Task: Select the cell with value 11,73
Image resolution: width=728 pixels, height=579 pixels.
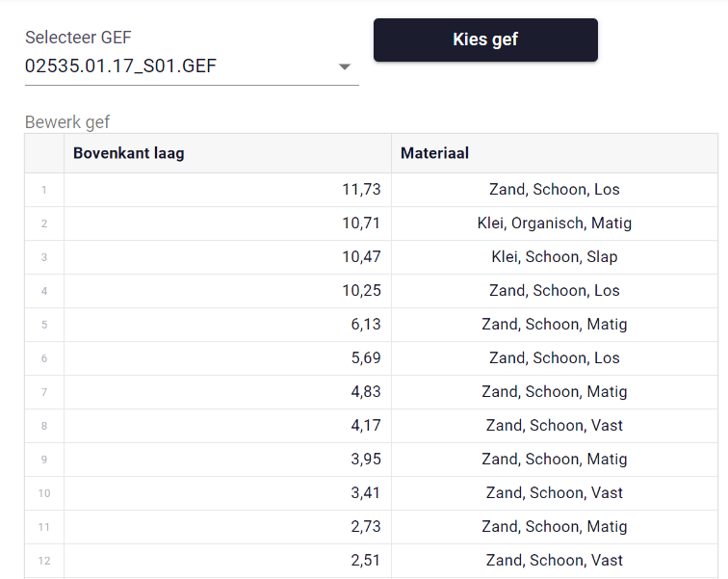Action: click(227, 190)
